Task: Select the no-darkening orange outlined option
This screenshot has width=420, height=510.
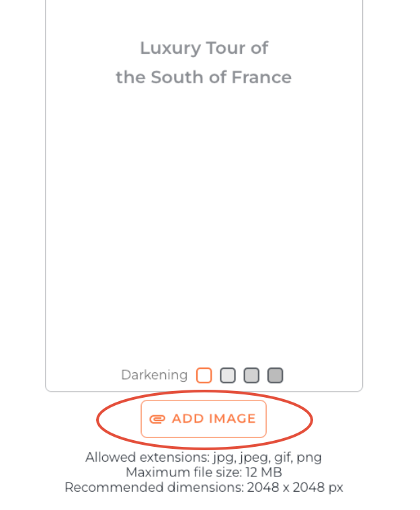Action: (204, 375)
